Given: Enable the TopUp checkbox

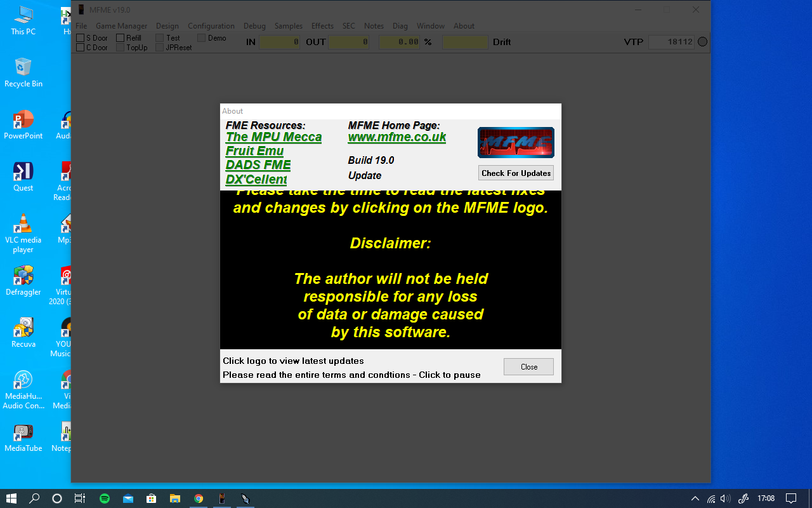Looking at the screenshot, I should pyautogui.click(x=121, y=48).
